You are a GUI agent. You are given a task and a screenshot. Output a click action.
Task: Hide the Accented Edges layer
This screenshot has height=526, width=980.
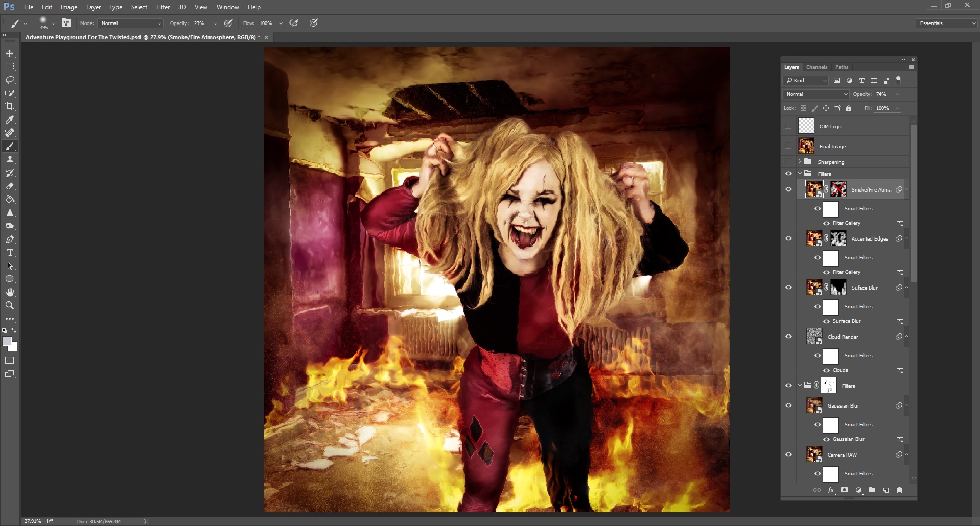[x=788, y=238]
